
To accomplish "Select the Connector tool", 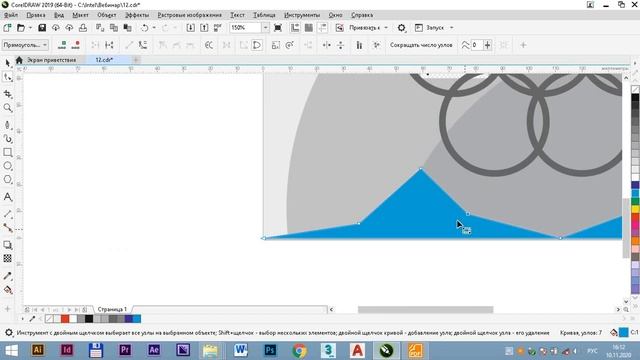I will [7, 228].
